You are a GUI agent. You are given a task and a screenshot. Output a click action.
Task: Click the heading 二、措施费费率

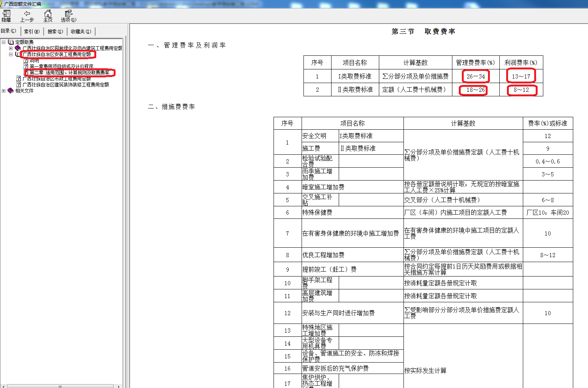point(171,107)
